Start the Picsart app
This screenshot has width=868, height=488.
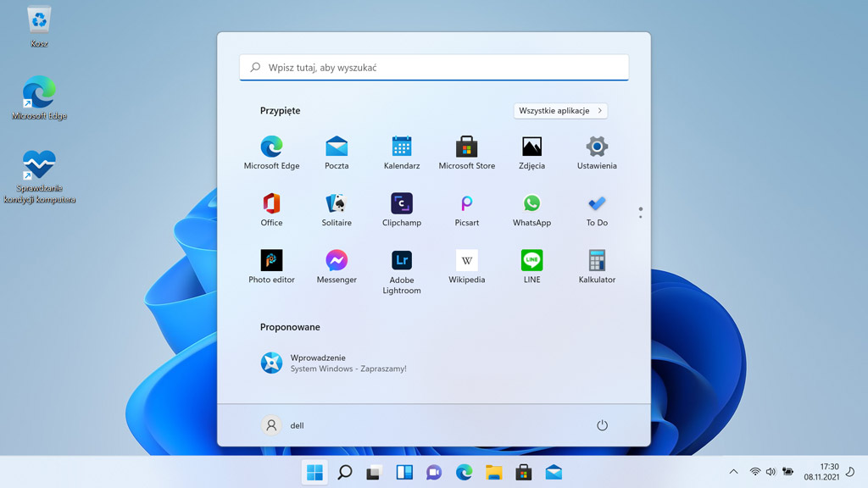[466, 204]
